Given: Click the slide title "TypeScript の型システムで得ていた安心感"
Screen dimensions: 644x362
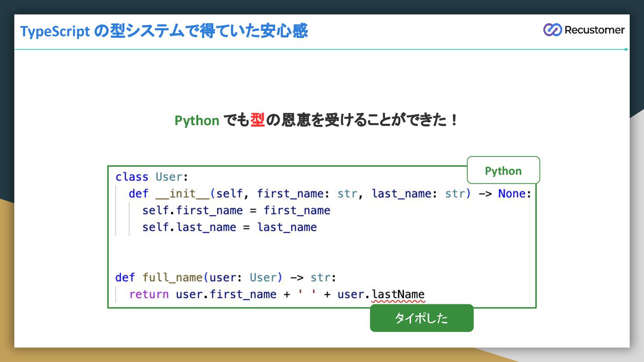Looking at the screenshot, I should 164,31.
